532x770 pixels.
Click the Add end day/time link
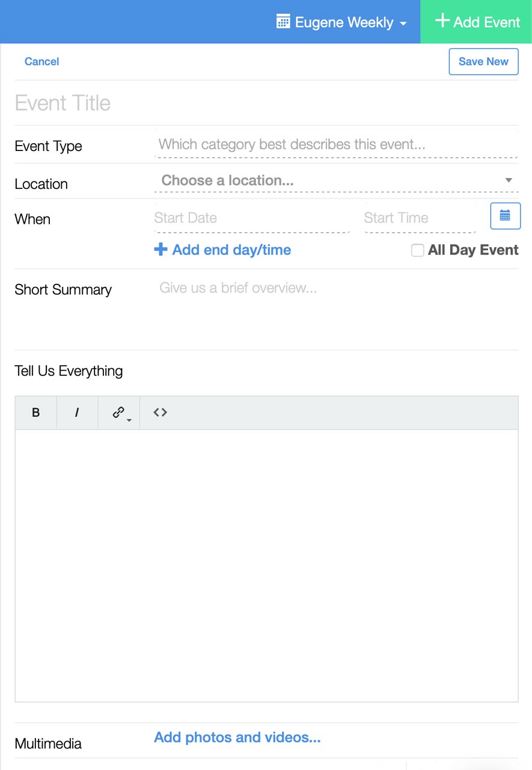point(231,250)
